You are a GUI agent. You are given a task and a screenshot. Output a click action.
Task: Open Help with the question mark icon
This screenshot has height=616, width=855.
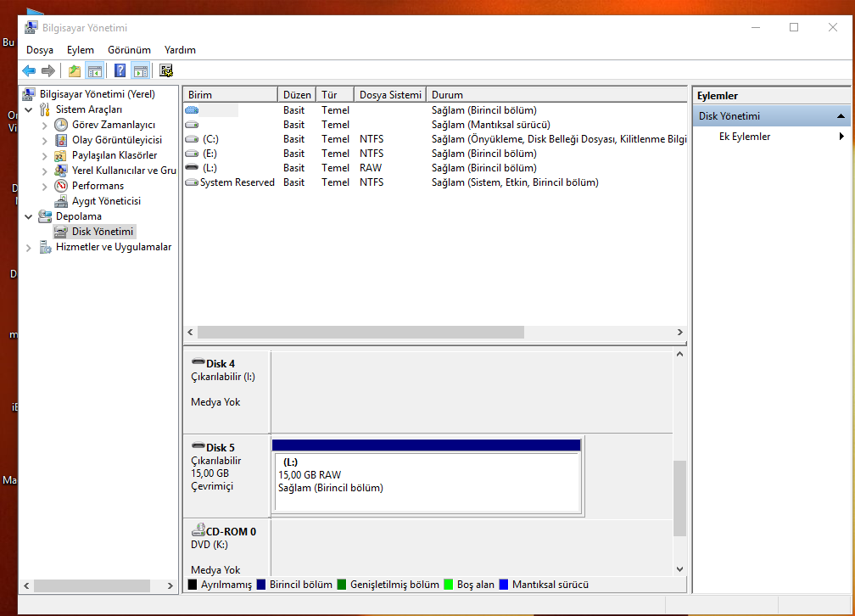pos(120,70)
